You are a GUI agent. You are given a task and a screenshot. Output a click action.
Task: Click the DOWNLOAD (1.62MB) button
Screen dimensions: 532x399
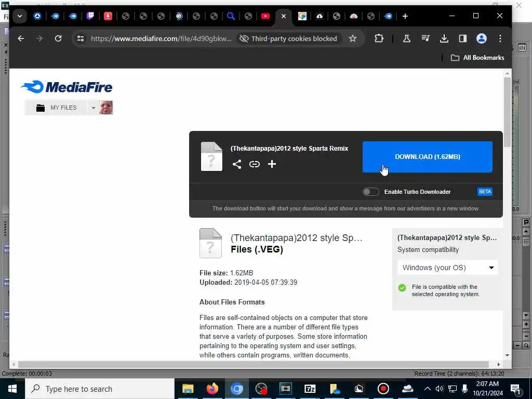(428, 157)
